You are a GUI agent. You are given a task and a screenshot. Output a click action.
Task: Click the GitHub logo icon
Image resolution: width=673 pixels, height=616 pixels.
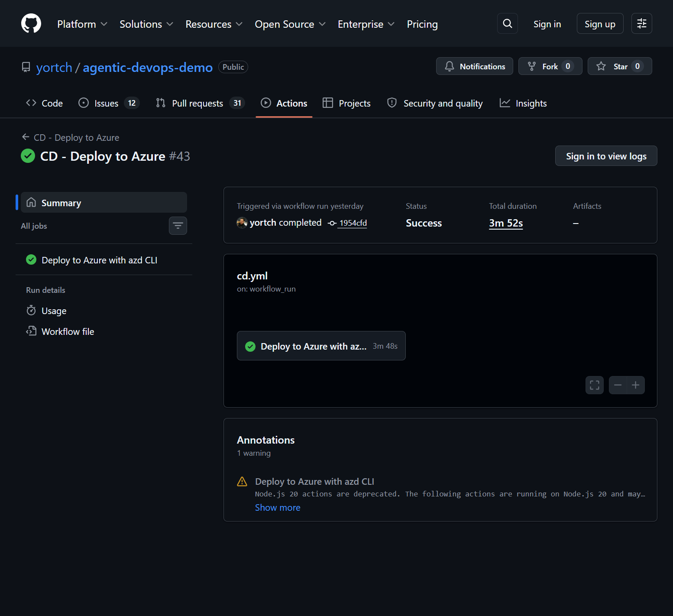31,23
